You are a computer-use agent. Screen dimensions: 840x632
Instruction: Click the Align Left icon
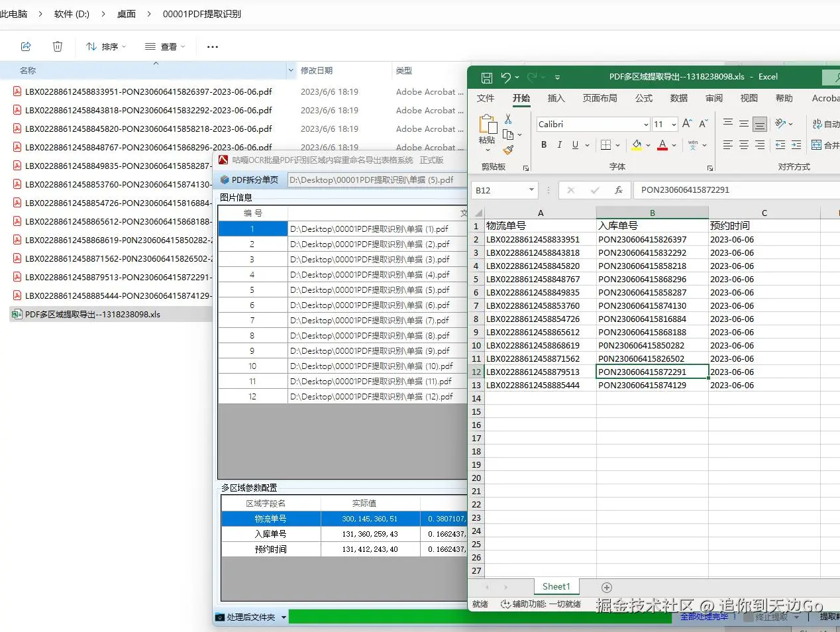coord(728,144)
